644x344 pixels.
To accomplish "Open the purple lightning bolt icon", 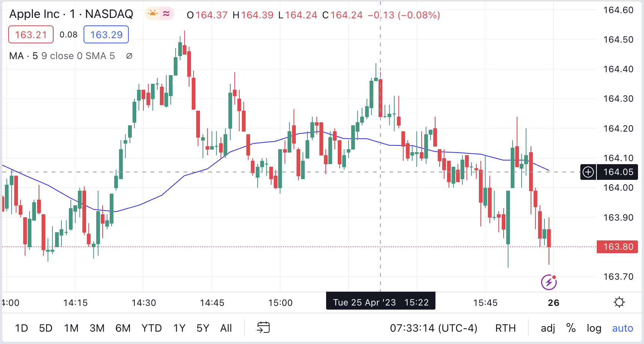I will (x=549, y=282).
